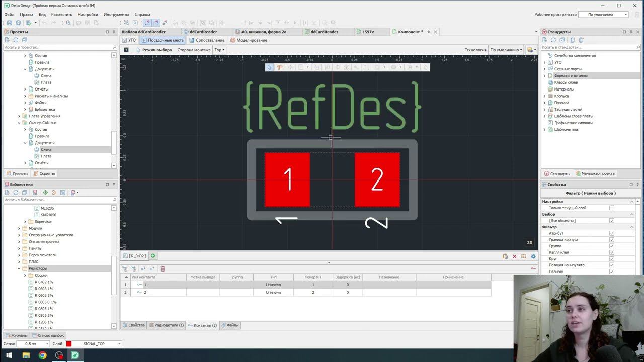Open the Файл menu
Image resolution: width=644 pixels, height=362 pixels.
pyautogui.click(x=9, y=14)
